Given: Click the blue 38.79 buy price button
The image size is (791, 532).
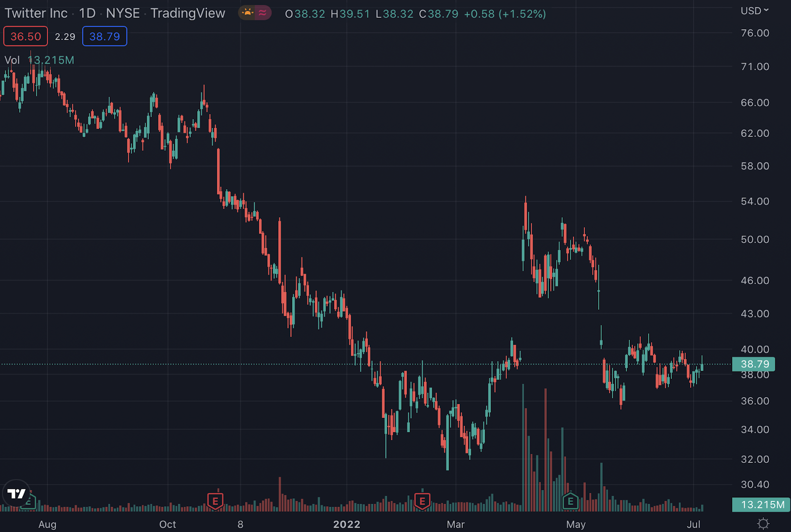Looking at the screenshot, I should point(105,37).
